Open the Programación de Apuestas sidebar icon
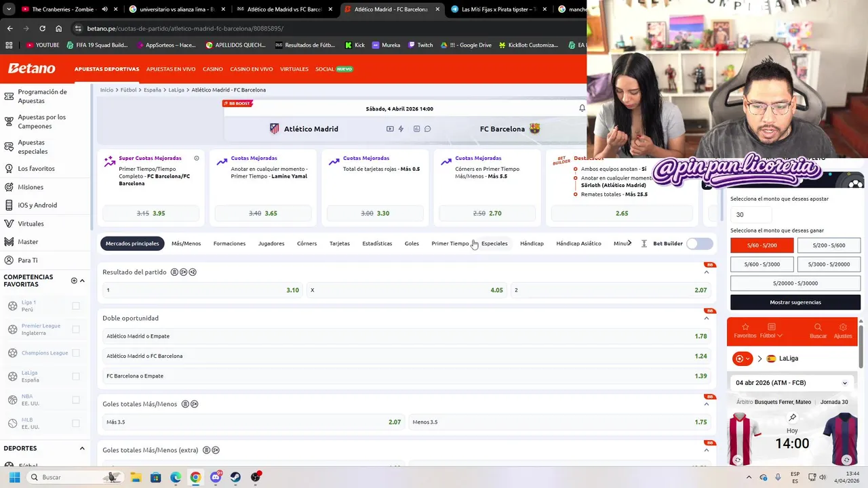Screen dimensions: 868x488 [x=9, y=96]
